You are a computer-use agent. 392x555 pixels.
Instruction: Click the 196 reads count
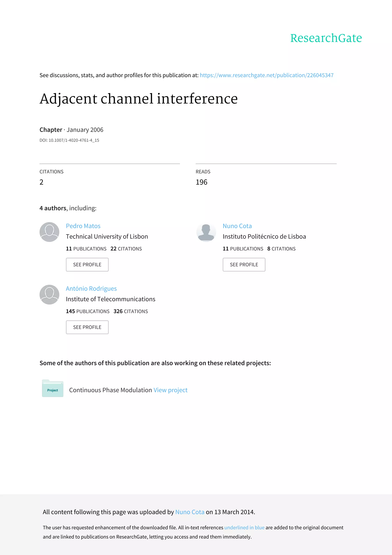[201, 182]
